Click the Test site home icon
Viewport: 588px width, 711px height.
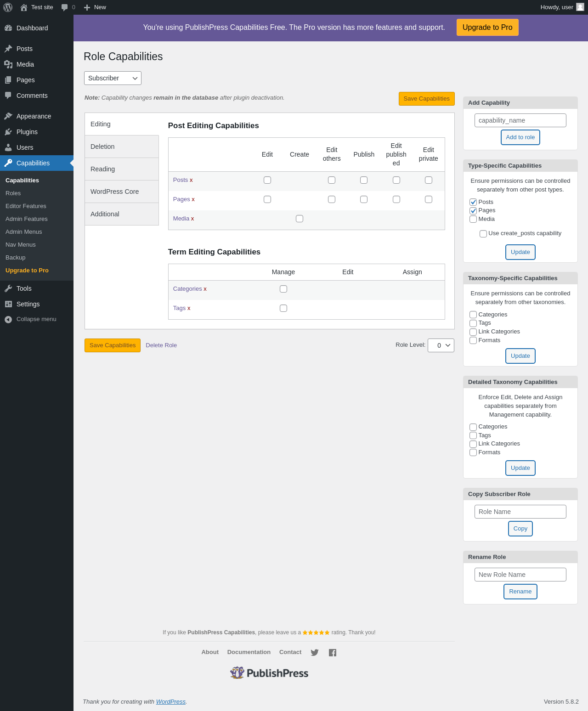pyautogui.click(x=24, y=7)
